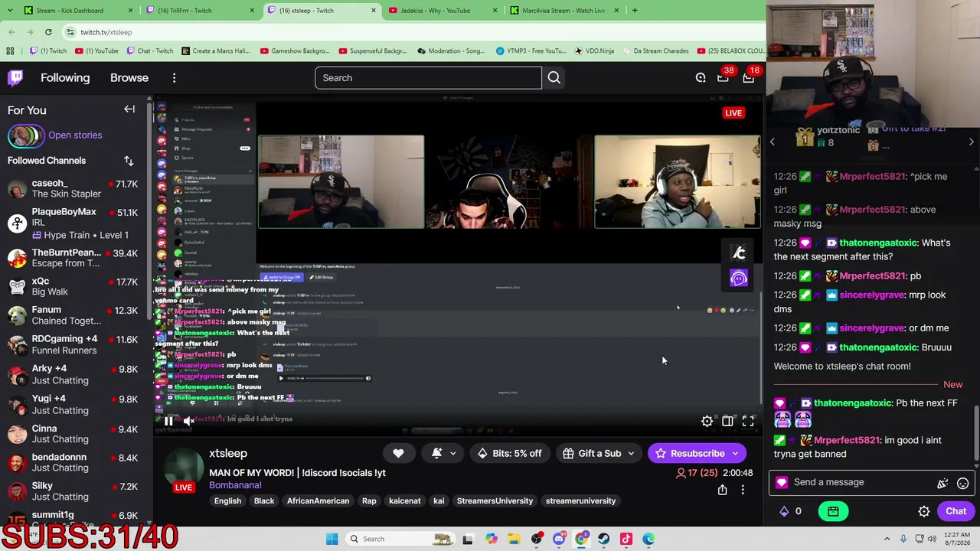The width and height of the screenshot is (980, 551).
Task: Open PlaqueBoyMax channel in sidebar
Action: [77, 223]
